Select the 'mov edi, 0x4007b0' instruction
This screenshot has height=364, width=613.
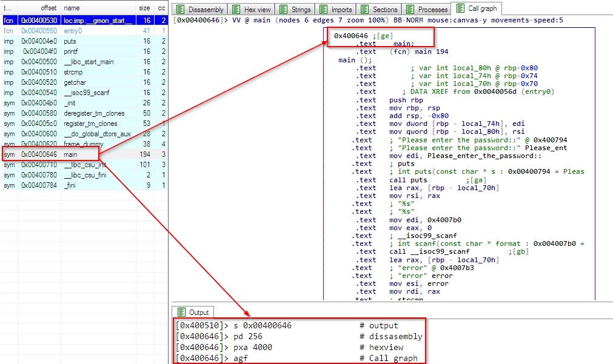pyautogui.click(x=426, y=220)
